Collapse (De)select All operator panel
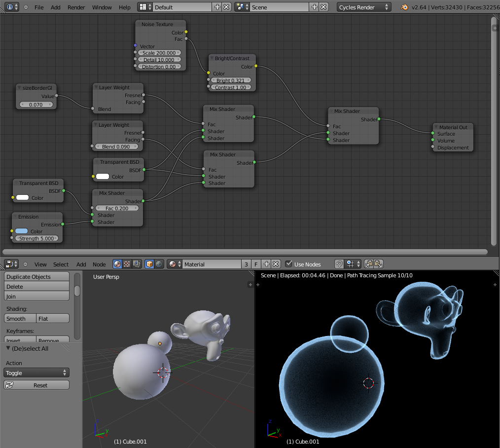The width and height of the screenshot is (500, 448). [x=8, y=348]
